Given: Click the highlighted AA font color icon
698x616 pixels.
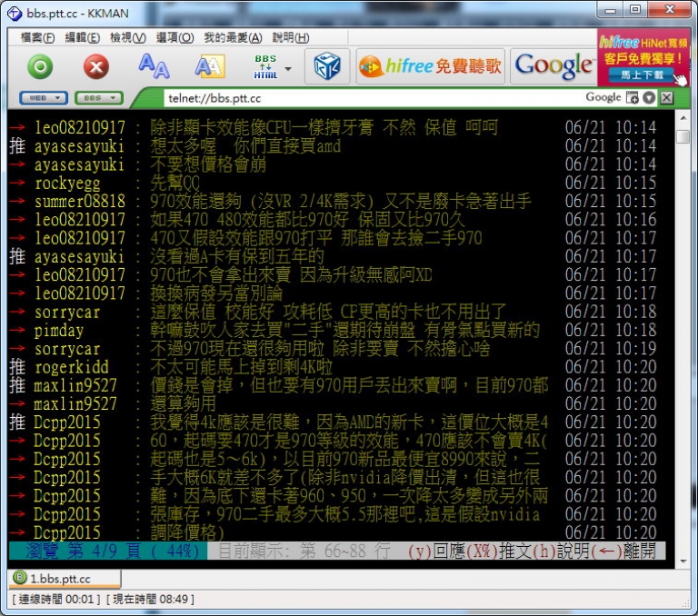Looking at the screenshot, I should click(210, 66).
